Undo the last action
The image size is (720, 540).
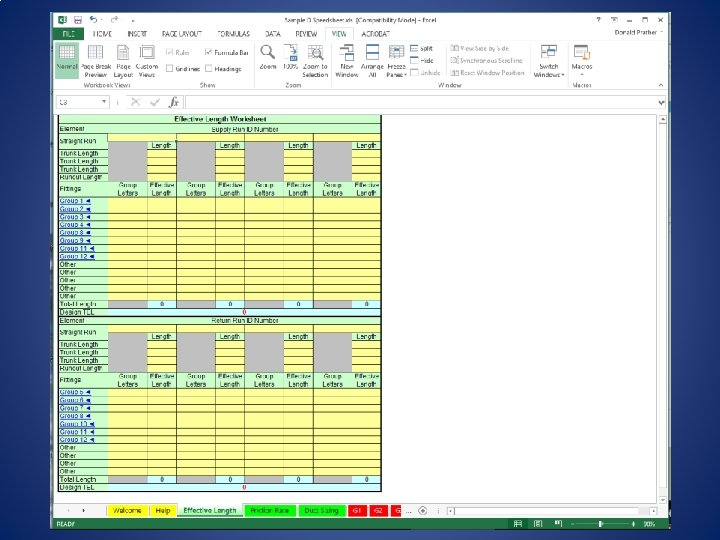[93, 20]
